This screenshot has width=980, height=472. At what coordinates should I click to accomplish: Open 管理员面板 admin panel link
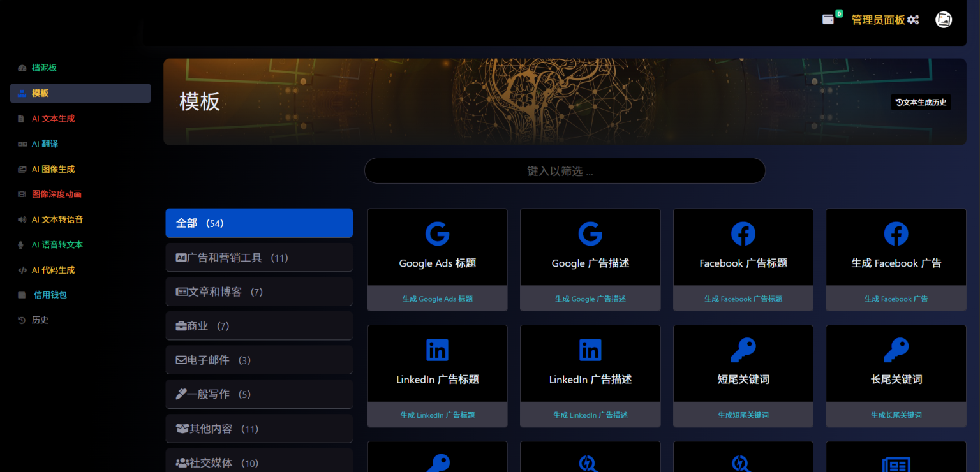click(884, 20)
